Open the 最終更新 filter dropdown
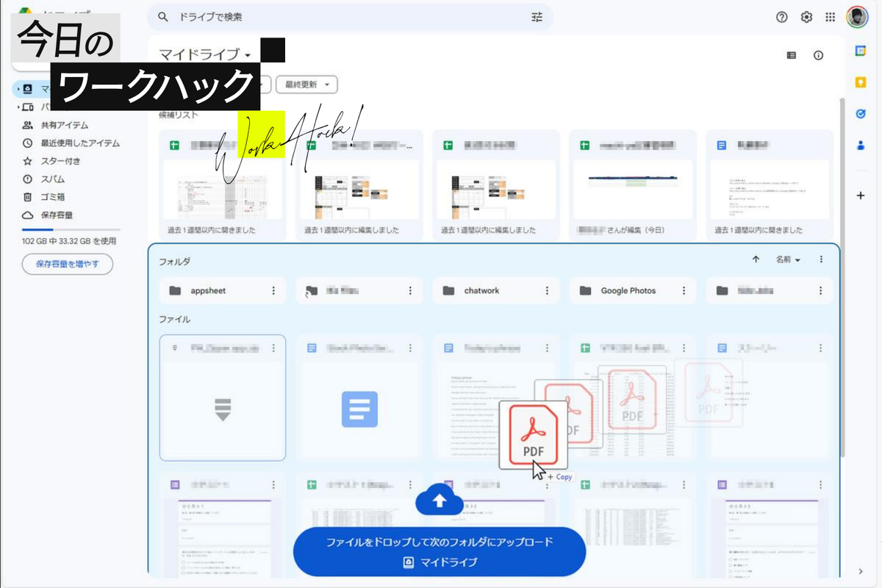The height and width of the screenshot is (588, 882). [306, 84]
